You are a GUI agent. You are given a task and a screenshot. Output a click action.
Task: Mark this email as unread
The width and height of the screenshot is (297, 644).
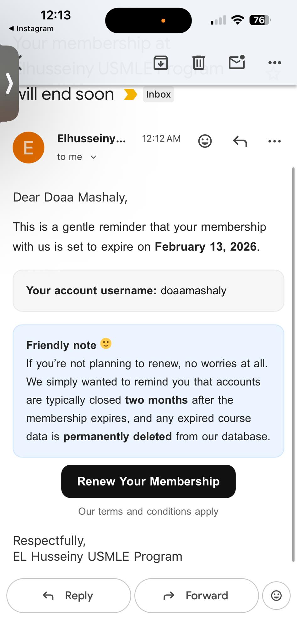(237, 62)
